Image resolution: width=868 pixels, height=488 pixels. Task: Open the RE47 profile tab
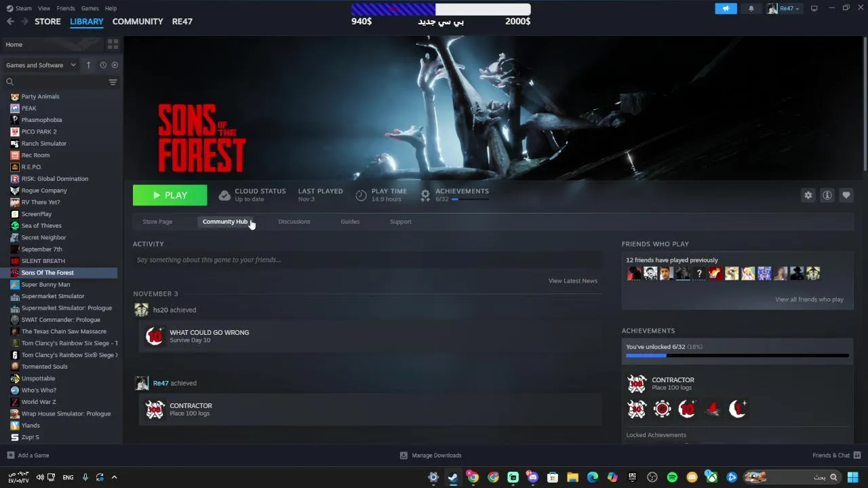182,22
